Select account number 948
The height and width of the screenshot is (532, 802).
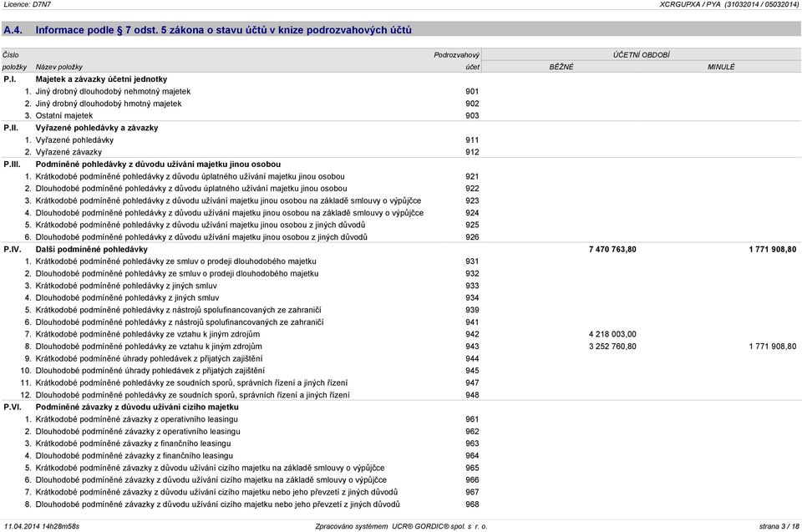pyautogui.click(x=472, y=395)
